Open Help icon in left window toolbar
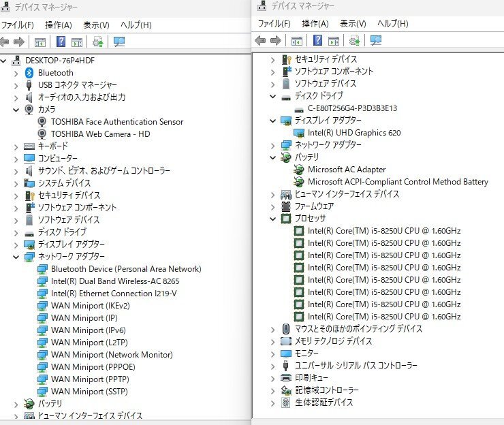Viewport: 504px width, 425px height. [x=61, y=42]
